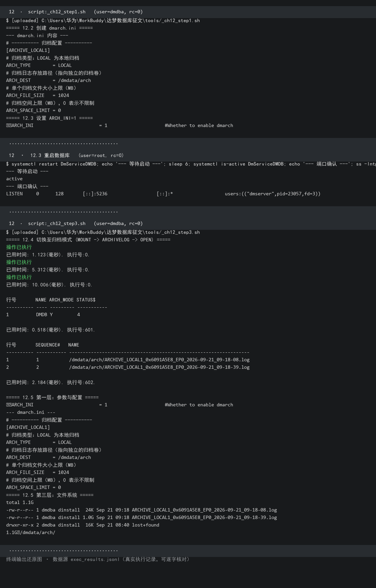Viewport: 376px width, 588px height.
Task: Select the 24K archive log file listing line
Action: pyautogui.click(x=142, y=510)
